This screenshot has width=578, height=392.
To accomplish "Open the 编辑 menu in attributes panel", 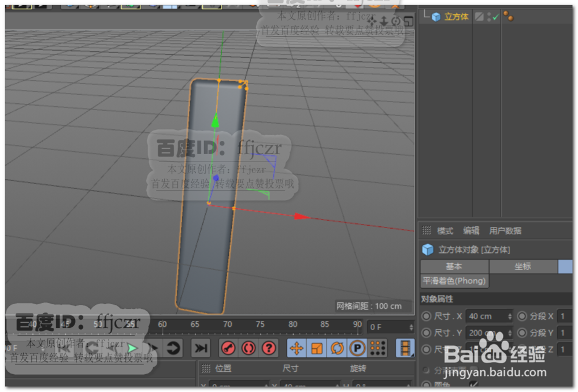I will pos(471,231).
